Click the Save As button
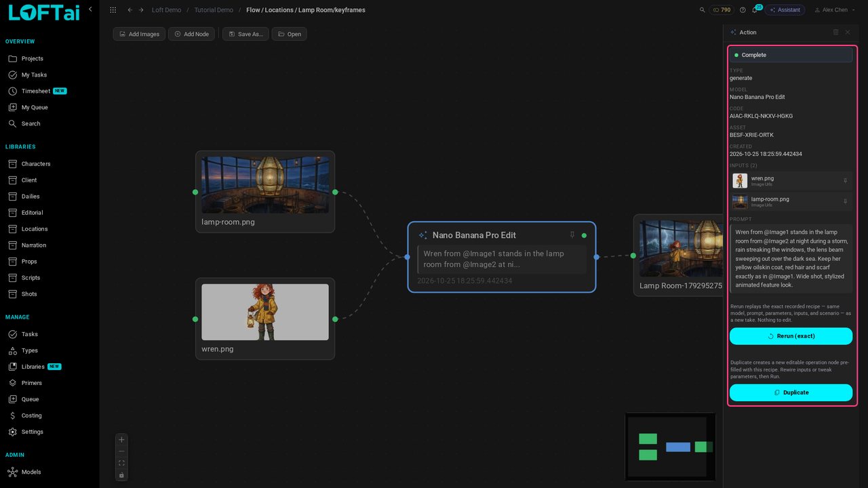The width and height of the screenshot is (868, 488). click(x=245, y=34)
